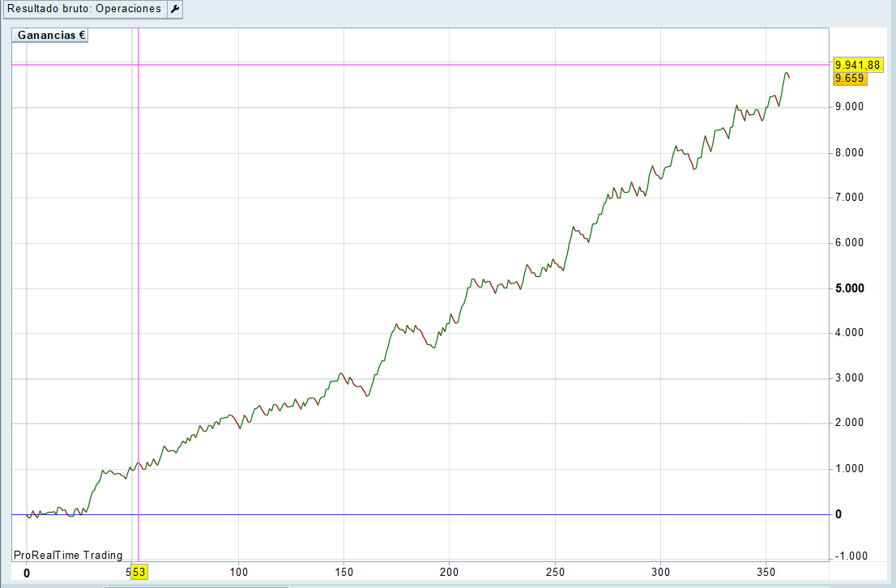This screenshot has height=588, width=896.
Task: Click the 9.000 label on the y-axis
Action: (850, 107)
